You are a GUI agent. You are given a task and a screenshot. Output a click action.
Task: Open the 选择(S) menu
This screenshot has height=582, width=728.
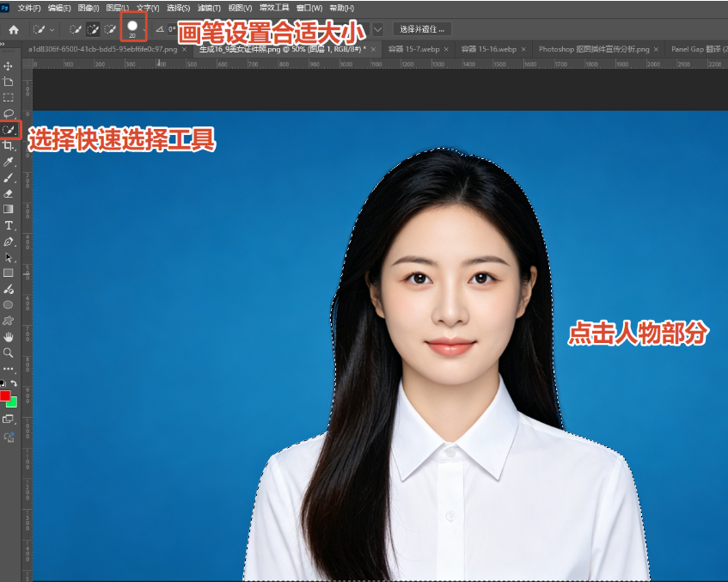[x=179, y=8]
